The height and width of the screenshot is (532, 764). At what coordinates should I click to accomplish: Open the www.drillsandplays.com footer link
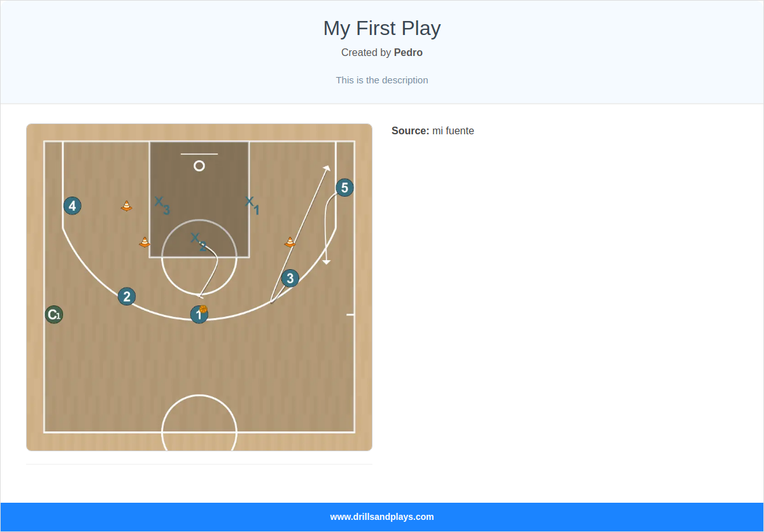click(381, 517)
